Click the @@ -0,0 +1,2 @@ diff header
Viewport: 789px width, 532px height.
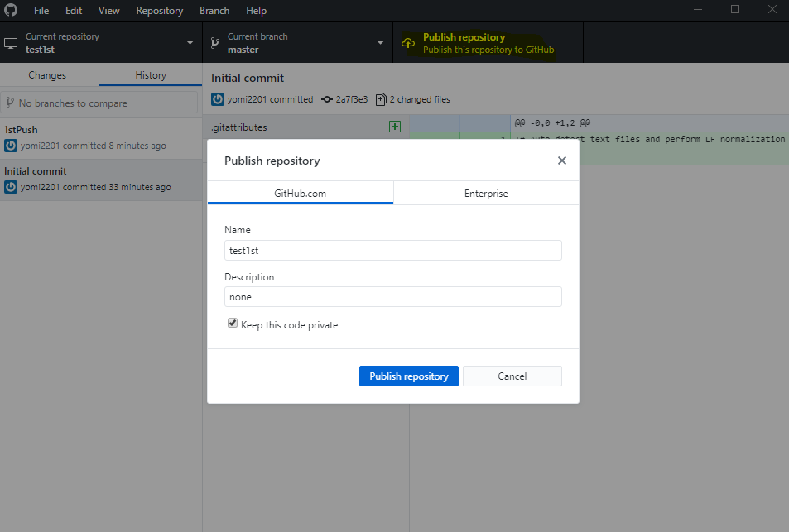click(x=552, y=122)
